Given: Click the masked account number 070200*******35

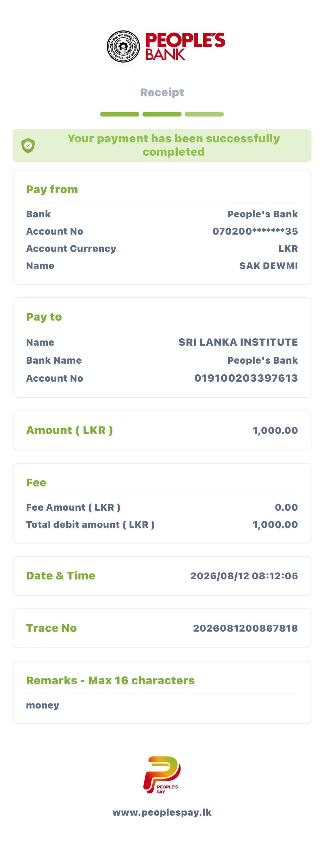Looking at the screenshot, I should click(255, 231).
